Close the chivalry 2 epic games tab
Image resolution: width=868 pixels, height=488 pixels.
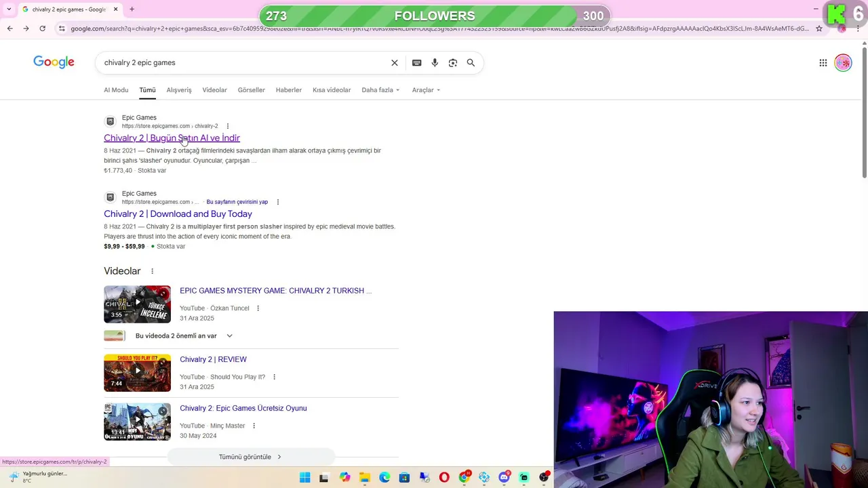click(116, 9)
